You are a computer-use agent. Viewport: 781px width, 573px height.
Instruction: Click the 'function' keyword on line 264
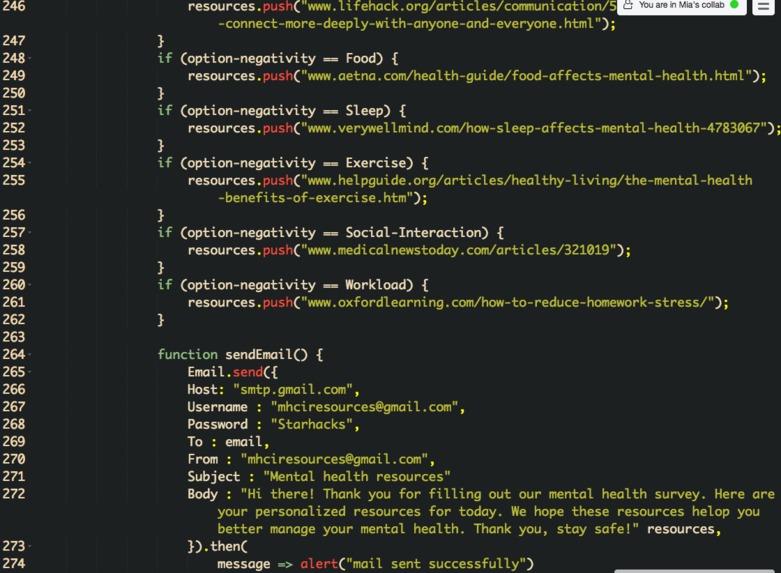187,355
